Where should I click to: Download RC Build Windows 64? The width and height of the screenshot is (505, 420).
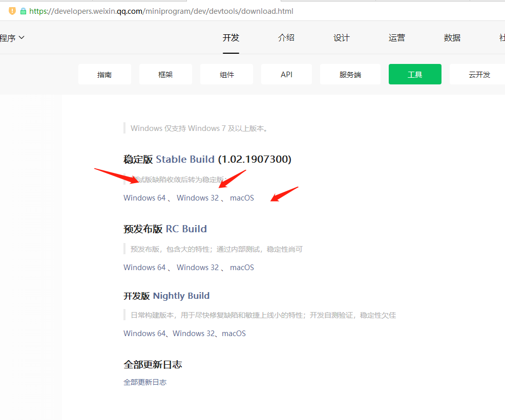pyautogui.click(x=144, y=268)
